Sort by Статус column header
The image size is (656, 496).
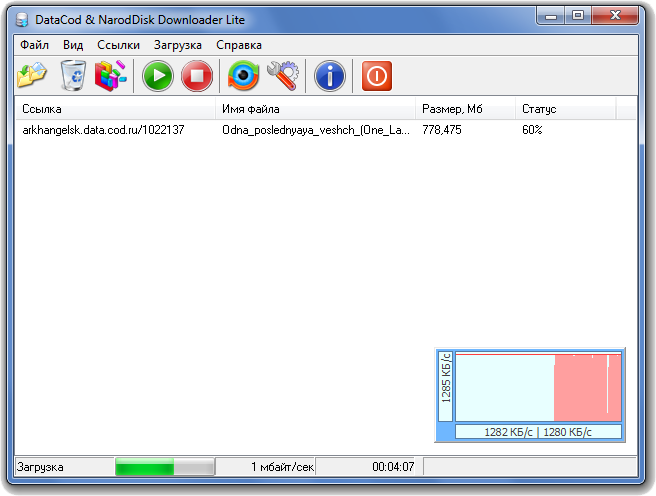tap(566, 109)
